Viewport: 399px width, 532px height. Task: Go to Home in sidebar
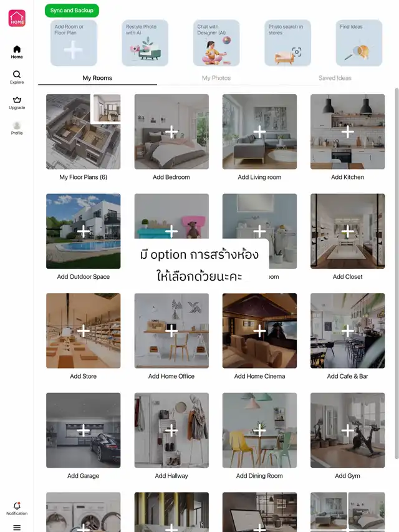[17, 52]
